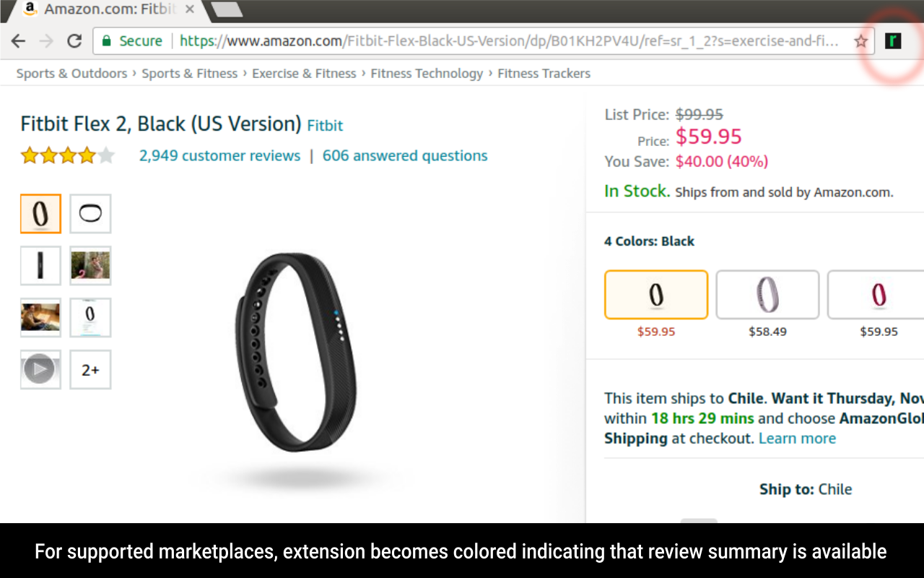Click the green secure padlock icon
This screenshot has height=578, width=924.
pyautogui.click(x=107, y=41)
